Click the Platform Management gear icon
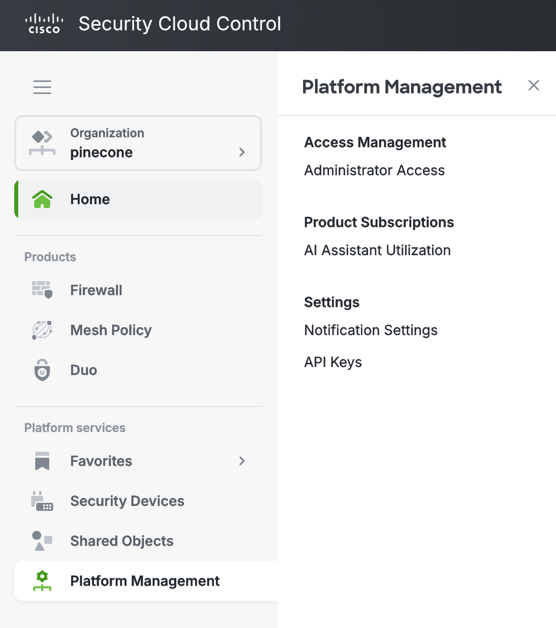The image size is (556, 628). click(42, 581)
